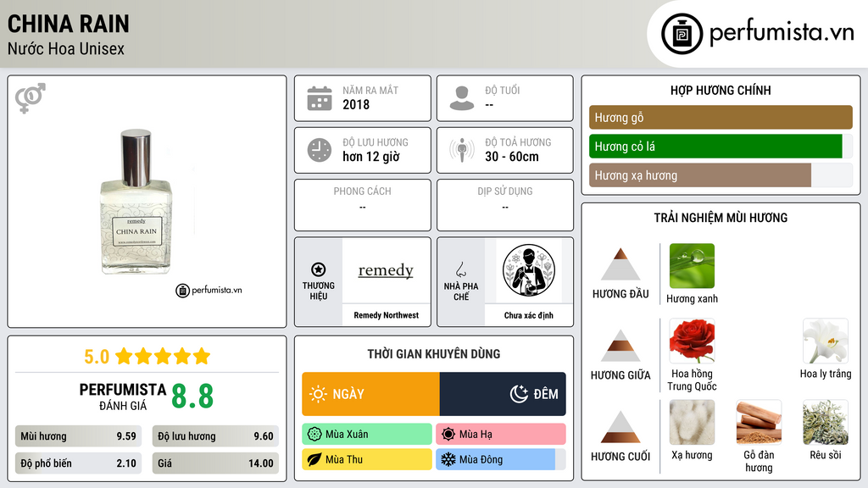Viewport: 868px width, 488px height.
Task: Click the Thời gian khuyên dùng heading
Action: click(434, 354)
